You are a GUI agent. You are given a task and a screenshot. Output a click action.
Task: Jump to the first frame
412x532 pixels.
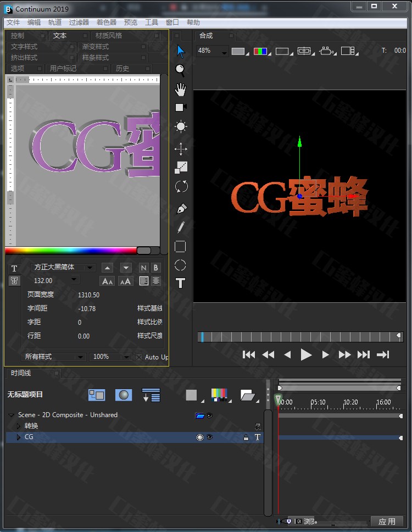[248, 355]
